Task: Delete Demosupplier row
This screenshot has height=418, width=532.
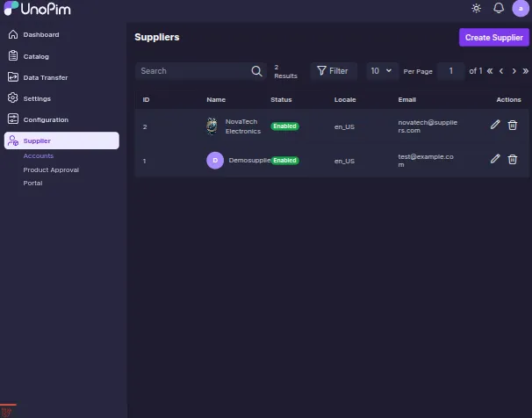Action: point(513,160)
